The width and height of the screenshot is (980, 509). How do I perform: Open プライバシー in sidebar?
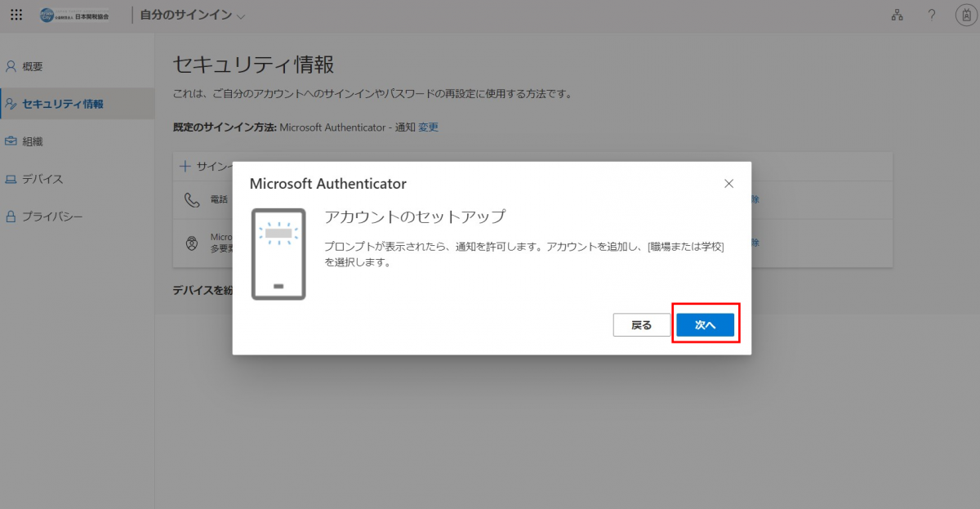tap(78, 217)
